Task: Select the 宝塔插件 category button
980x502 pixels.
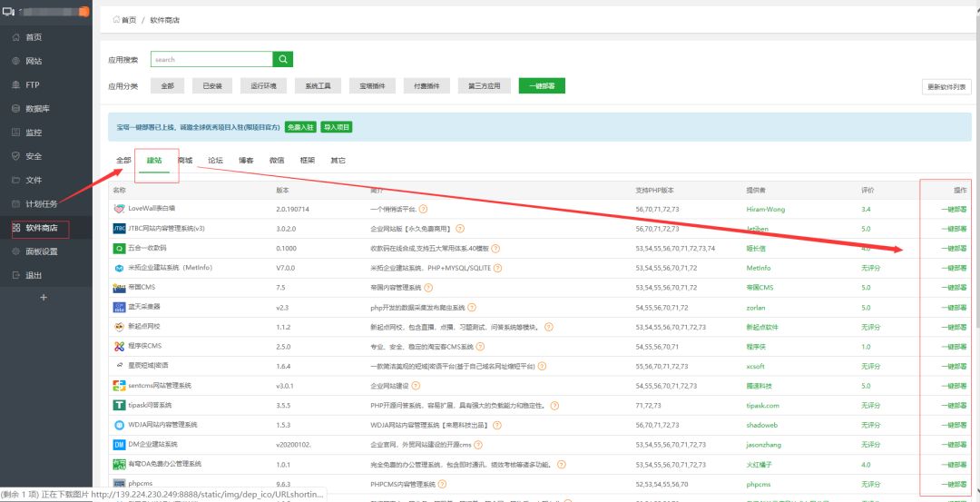Action: (373, 86)
